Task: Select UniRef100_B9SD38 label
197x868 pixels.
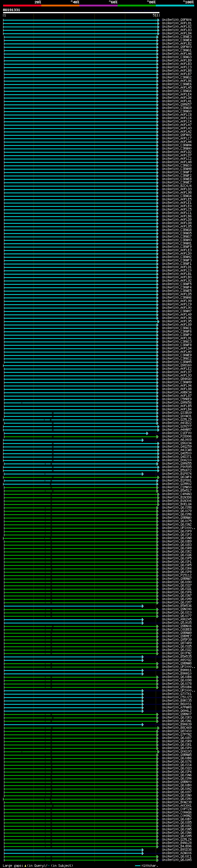Action: pos(177,850)
